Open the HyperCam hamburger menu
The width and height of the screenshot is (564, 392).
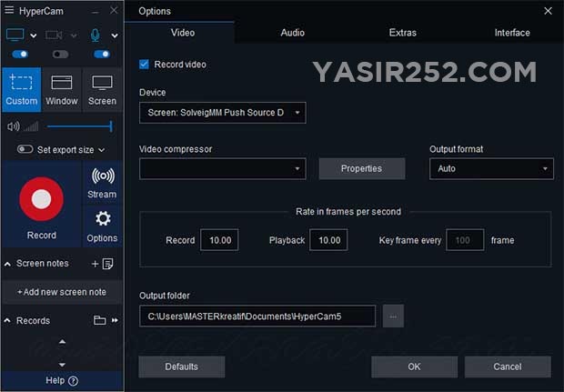point(9,10)
